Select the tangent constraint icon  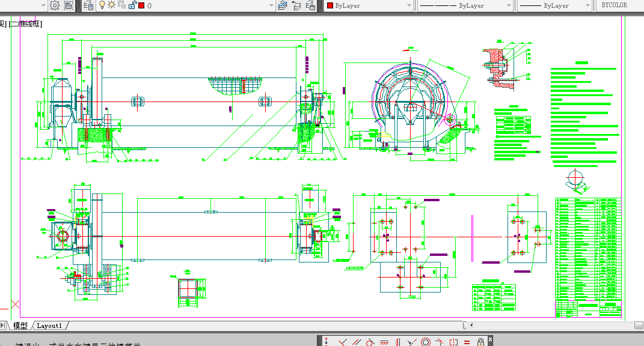tap(370, 341)
